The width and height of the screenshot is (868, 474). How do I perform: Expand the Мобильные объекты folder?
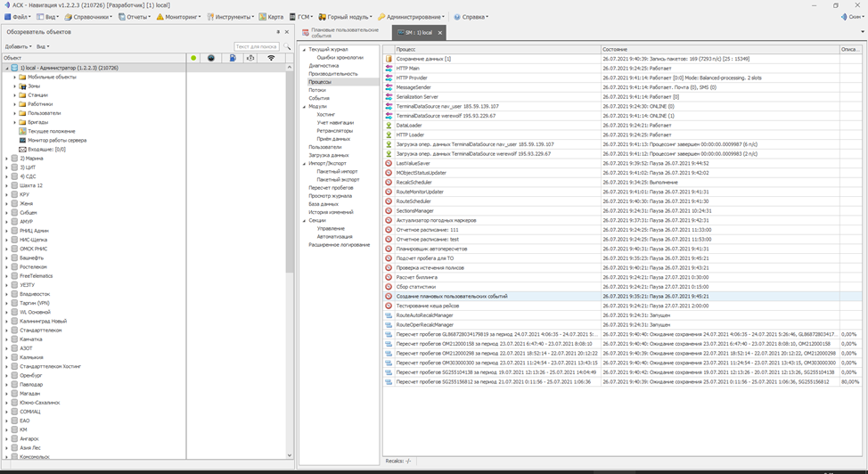[x=15, y=77]
